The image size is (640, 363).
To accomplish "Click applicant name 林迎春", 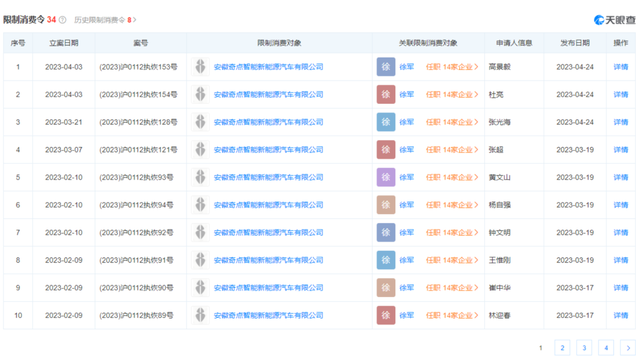I will (x=500, y=315).
